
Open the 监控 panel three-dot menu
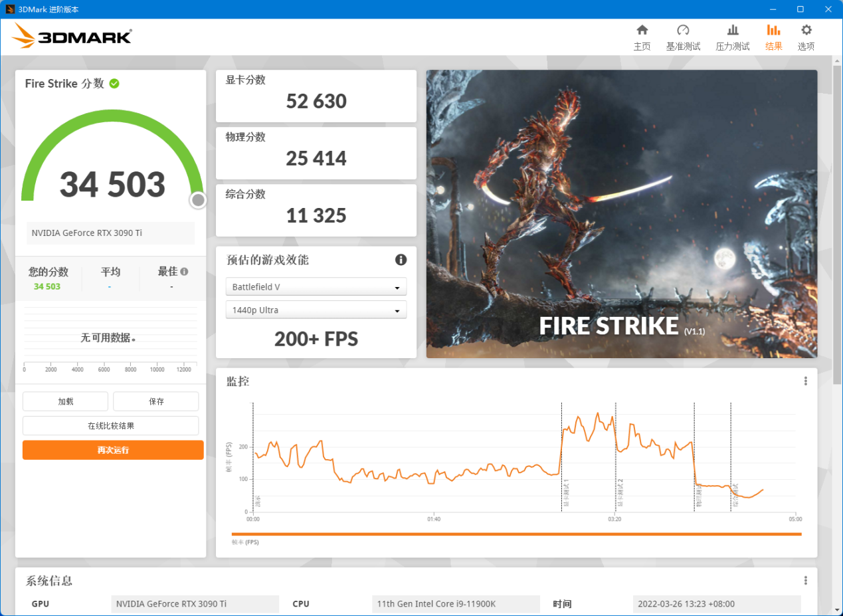tap(806, 381)
